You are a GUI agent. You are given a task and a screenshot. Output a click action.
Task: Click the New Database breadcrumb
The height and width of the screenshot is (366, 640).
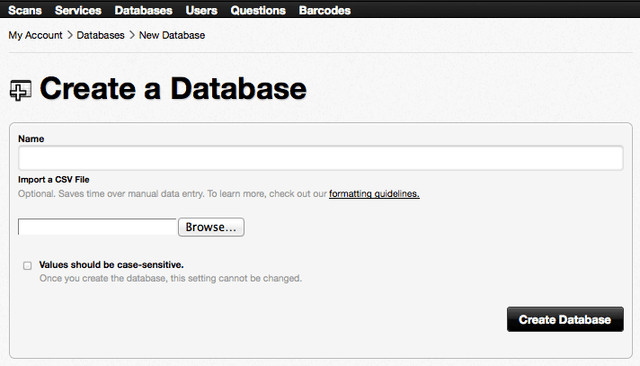pos(172,35)
